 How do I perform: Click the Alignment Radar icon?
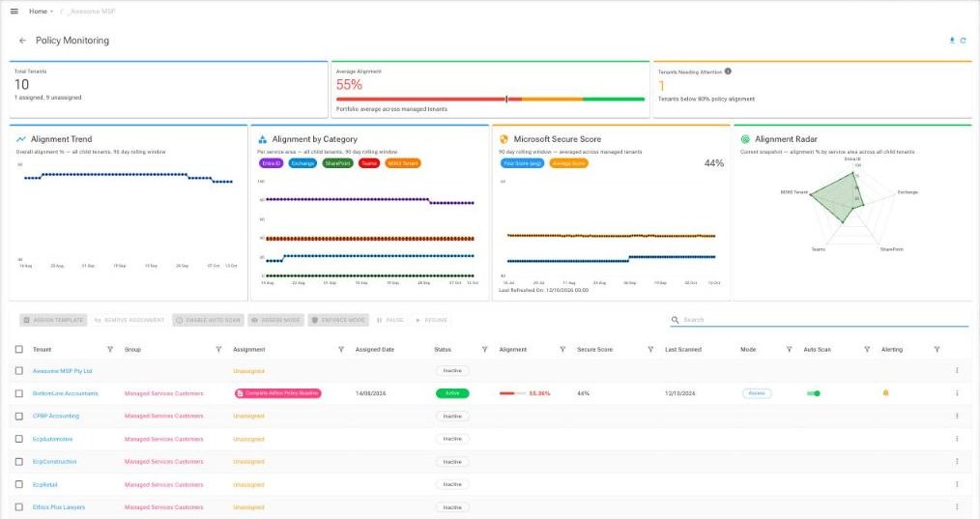[x=745, y=139]
